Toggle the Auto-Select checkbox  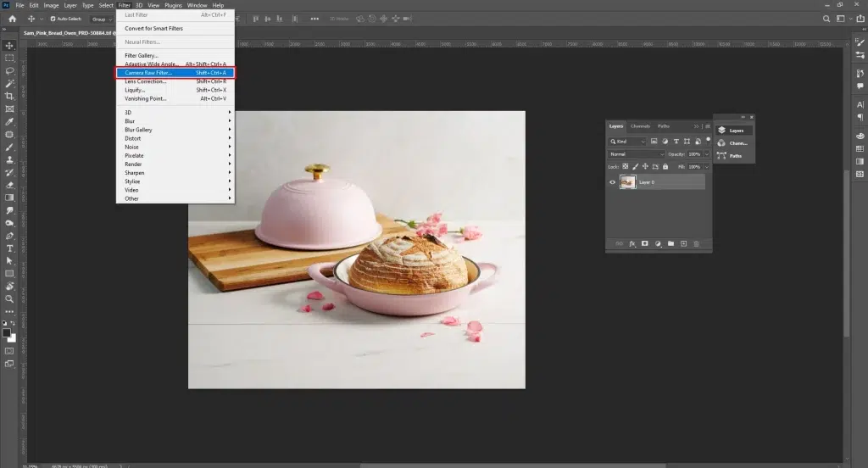click(53, 18)
